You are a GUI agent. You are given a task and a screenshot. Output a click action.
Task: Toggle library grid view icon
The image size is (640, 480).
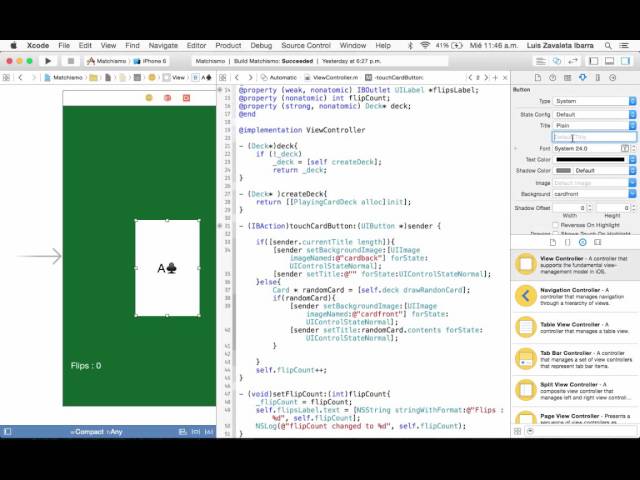pyautogui.click(x=518, y=431)
